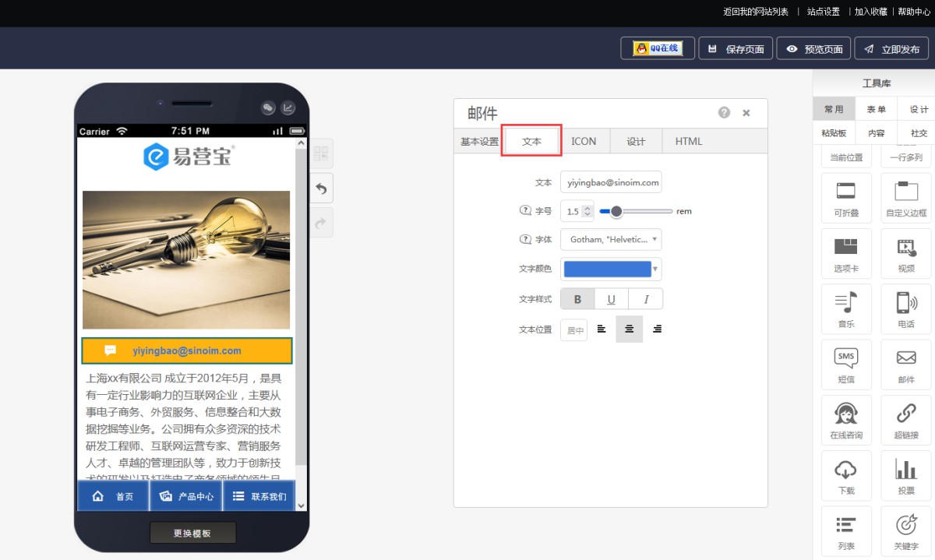Click the 更换模板 change template button
The height and width of the screenshot is (560, 935).
192,534
